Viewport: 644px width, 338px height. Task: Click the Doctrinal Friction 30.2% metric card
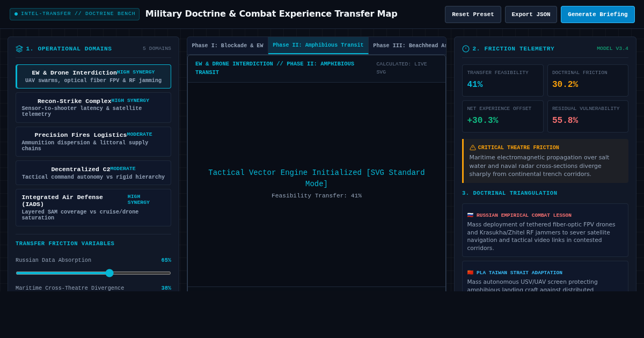tap(588, 80)
